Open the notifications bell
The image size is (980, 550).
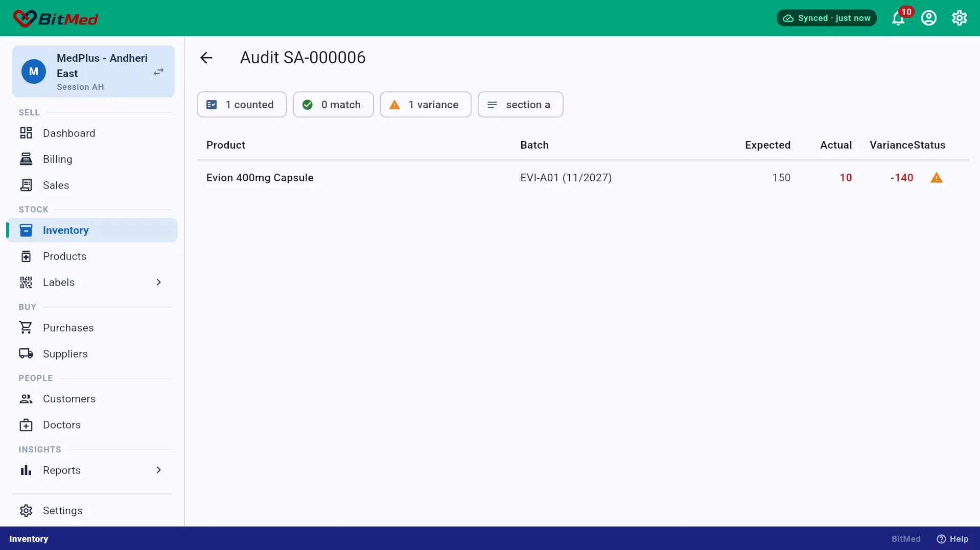(898, 18)
